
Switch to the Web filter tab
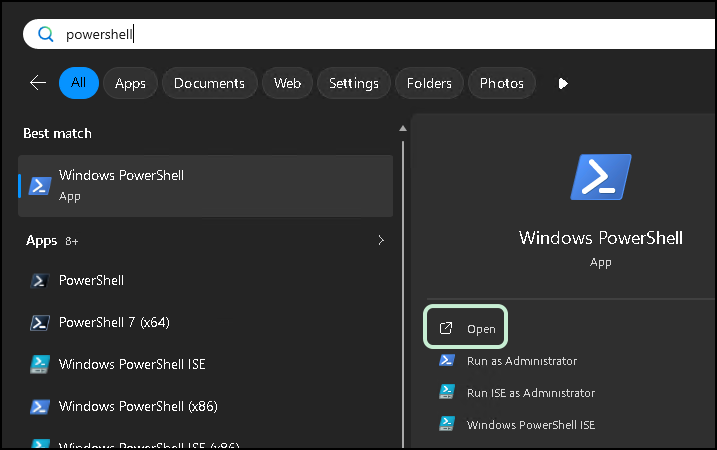(x=287, y=83)
